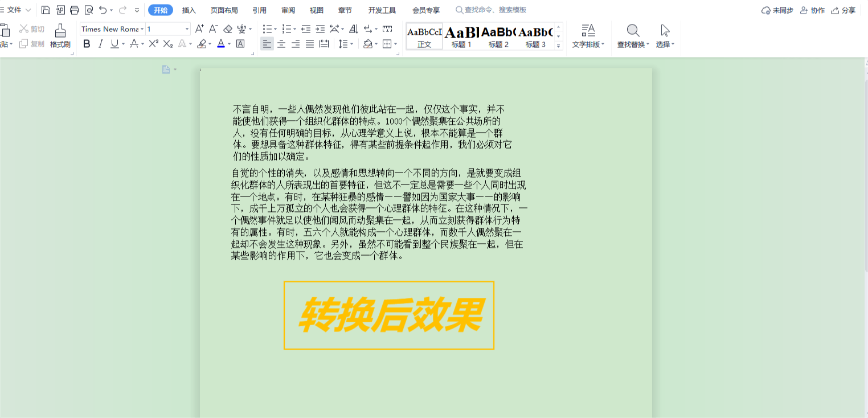Open Print Preview icon
Screen dimensions: 868x418
(x=89, y=10)
